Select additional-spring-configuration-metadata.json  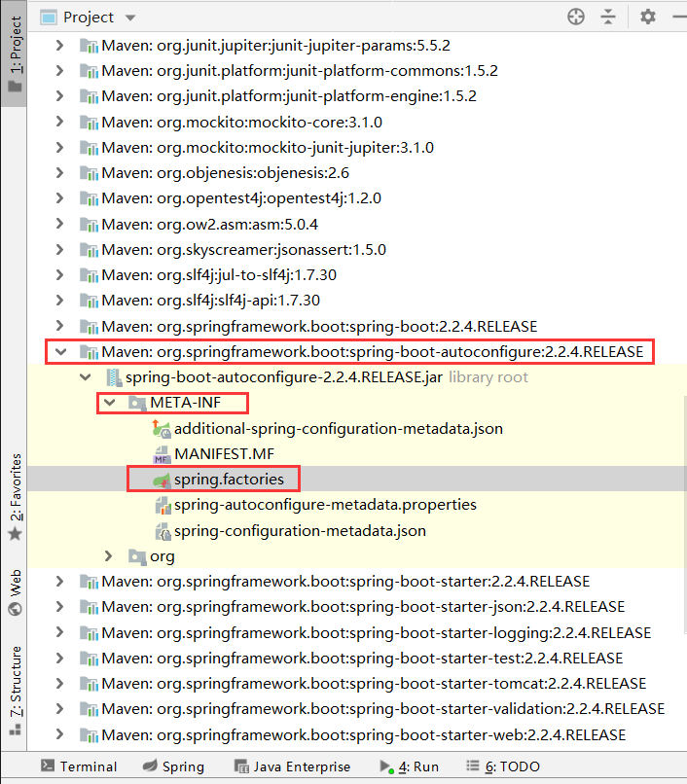(x=339, y=429)
